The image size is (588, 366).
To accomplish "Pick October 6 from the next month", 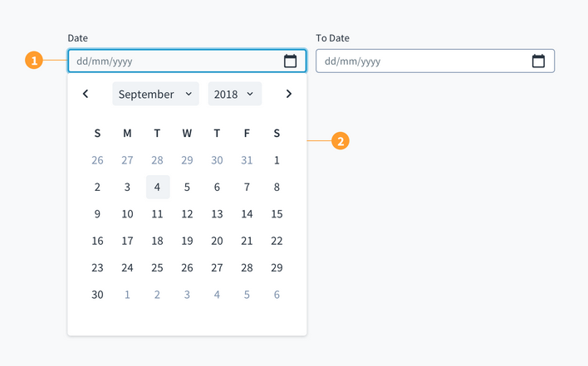I will pos(277,294).
